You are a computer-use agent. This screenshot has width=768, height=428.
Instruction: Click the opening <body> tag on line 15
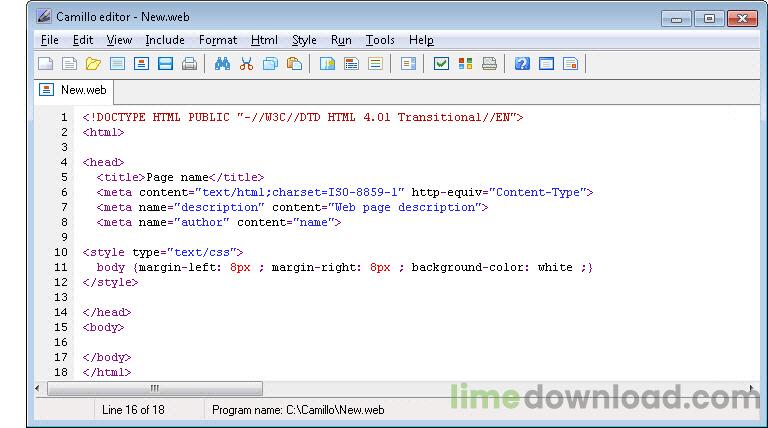[103, 328]
